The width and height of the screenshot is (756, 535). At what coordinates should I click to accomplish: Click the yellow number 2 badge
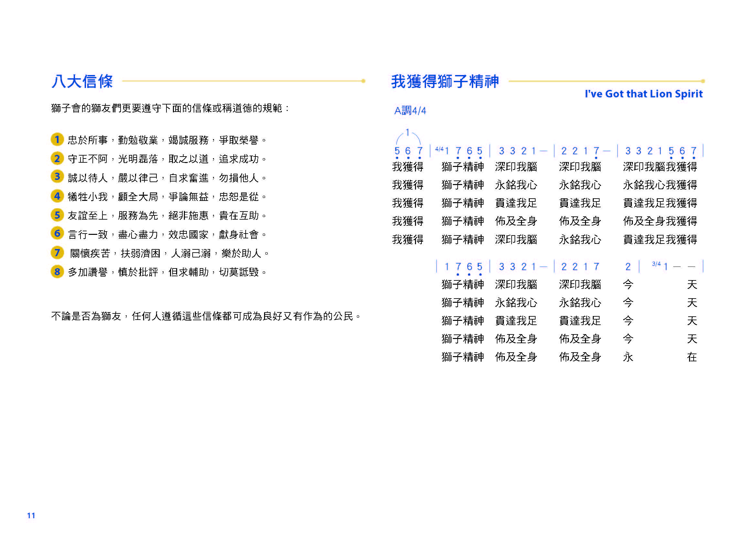point(57,158)
